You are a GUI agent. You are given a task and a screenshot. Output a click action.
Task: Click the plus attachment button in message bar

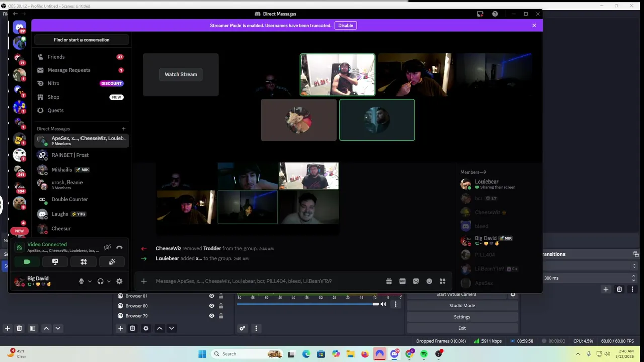(x=144, y=281)
